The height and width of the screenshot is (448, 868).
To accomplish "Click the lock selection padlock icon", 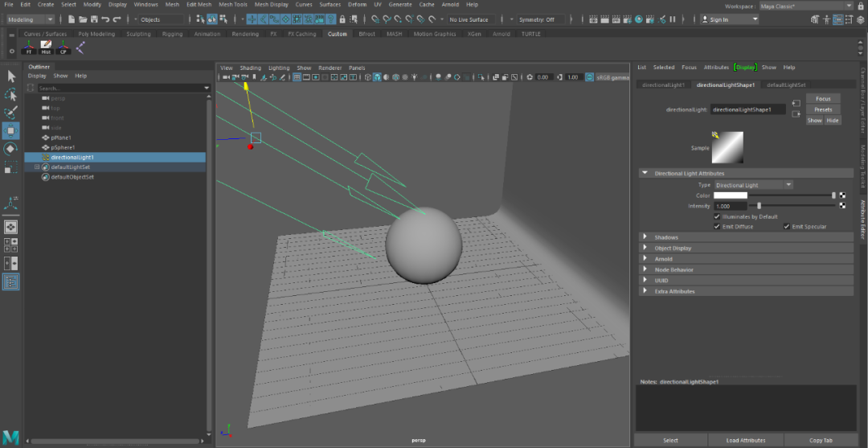I will 342,19.
